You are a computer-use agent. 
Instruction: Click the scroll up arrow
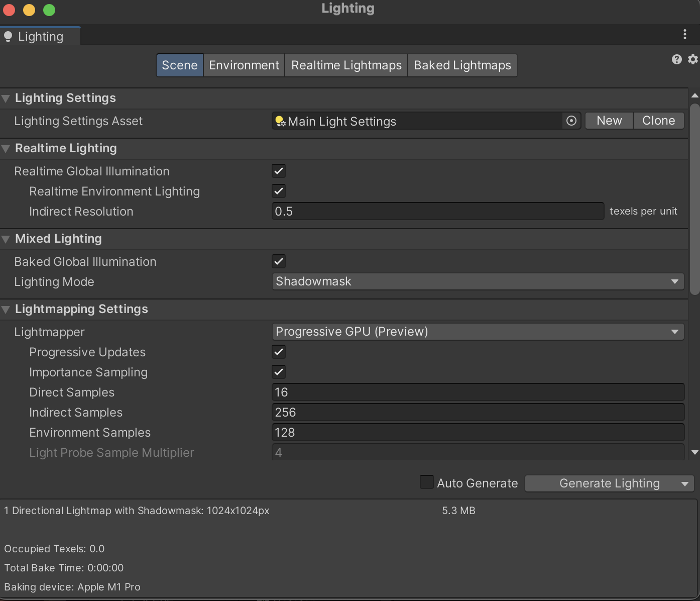pyautogui.click(x=694, y=95)
